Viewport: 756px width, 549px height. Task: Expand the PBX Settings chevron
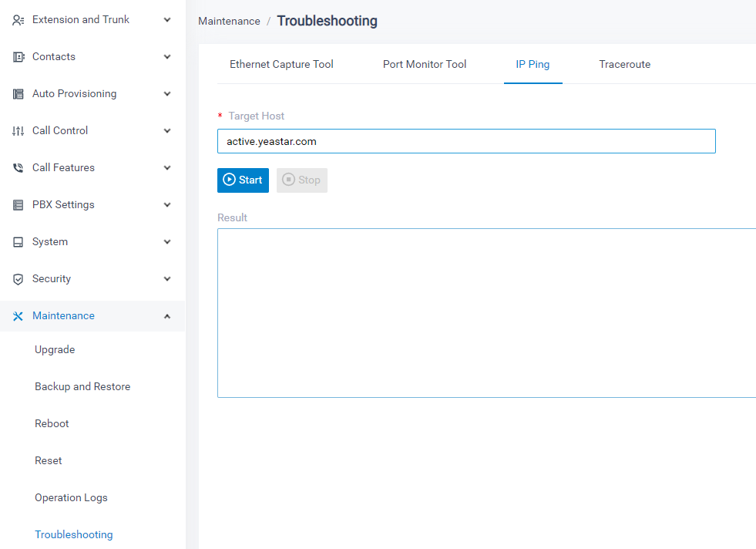click(167, 204)
